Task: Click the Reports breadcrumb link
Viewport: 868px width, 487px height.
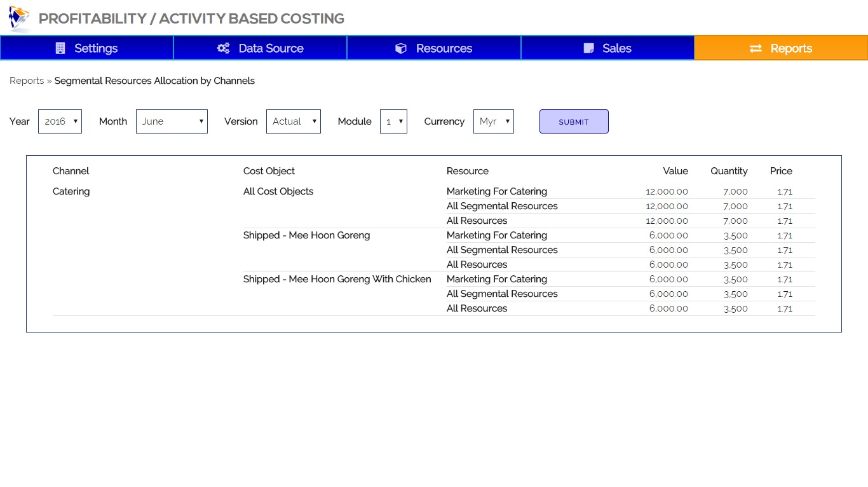Action: click(27, 81)
